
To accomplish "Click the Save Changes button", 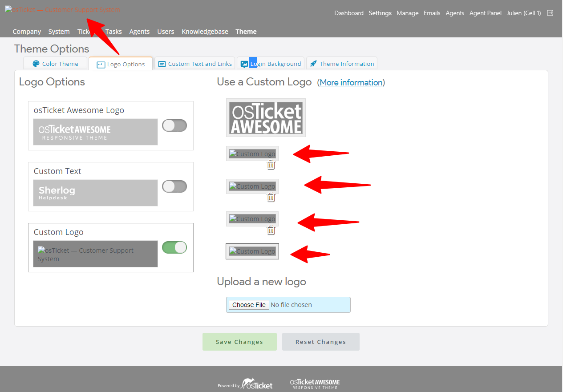I will click(x=239, y=342).
